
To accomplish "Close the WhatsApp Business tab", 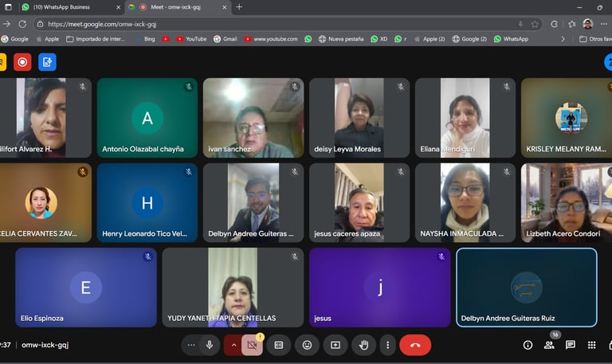I will coord(118,7).
